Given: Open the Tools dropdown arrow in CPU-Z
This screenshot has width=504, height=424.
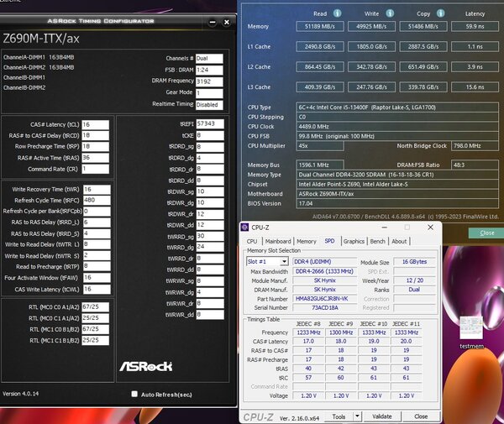Looking at the screenshot, I should [x=357, y=416].
